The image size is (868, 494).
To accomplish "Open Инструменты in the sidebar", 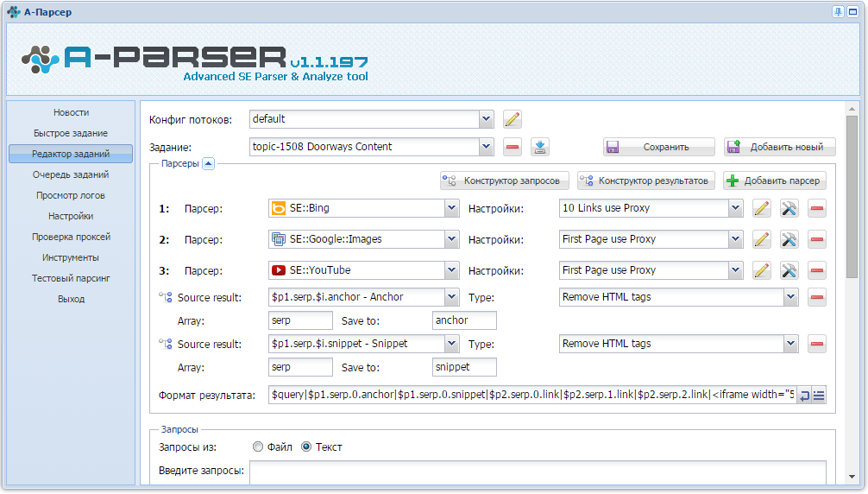I will [71, 257].
